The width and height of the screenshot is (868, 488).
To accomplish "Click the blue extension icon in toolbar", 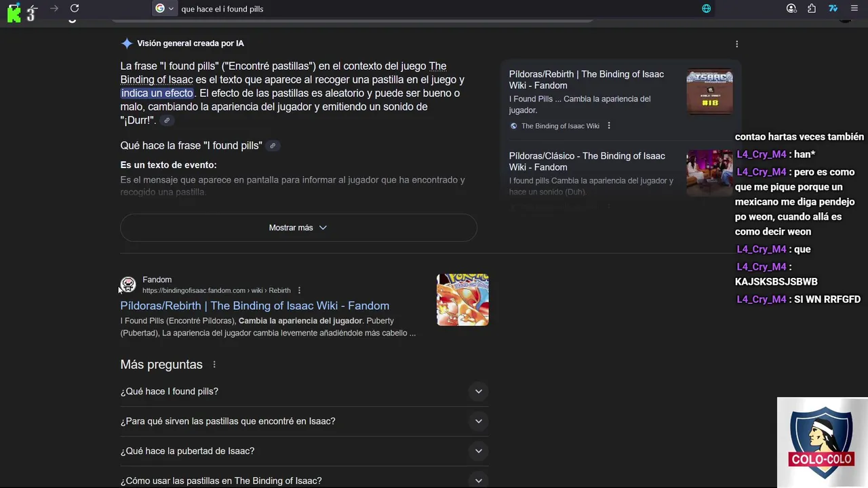I will tap(833, 9).
